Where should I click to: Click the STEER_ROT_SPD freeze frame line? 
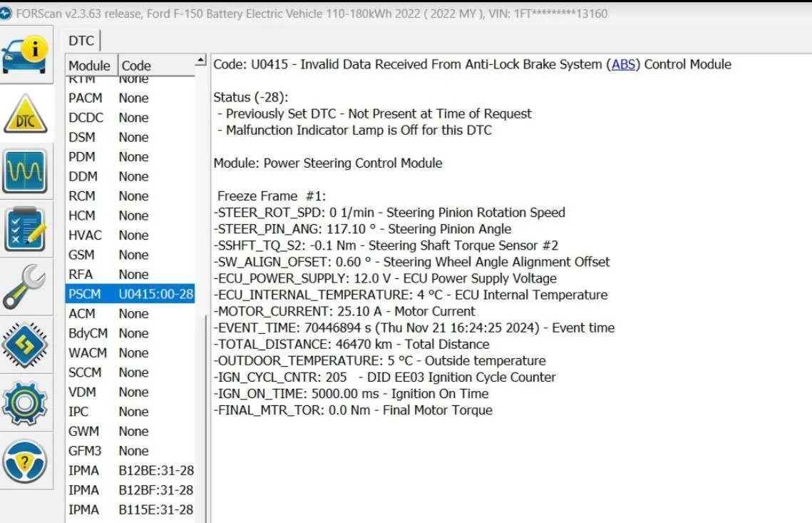389,213
